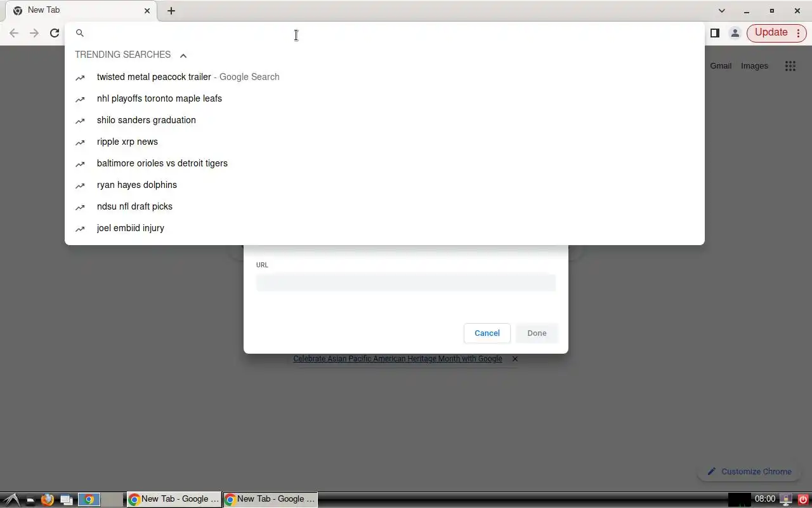812x508 pixels.
Task: Click the omnibox search magnifier icon
Action: [80, 33]
